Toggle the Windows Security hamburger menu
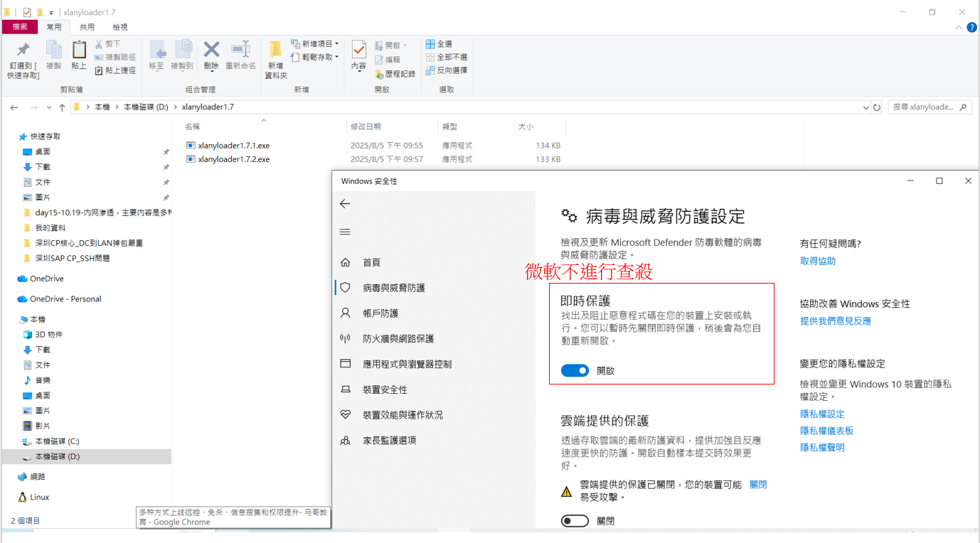The width and height of the screenshot is (980, 543). pyautogui.click(x=345, y=232)
